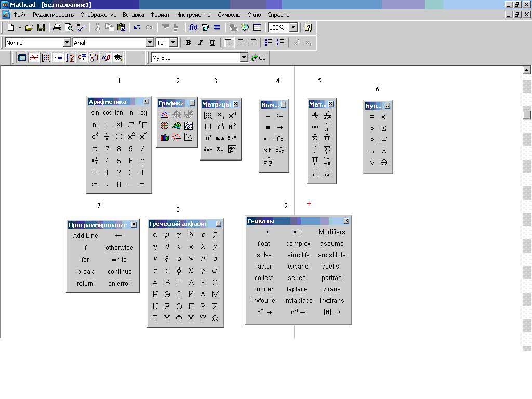The height and width of the screenshot is (399, 532).
Task: Click the Calculate equals icon in the toolbar
Action: tap(217, 28)
